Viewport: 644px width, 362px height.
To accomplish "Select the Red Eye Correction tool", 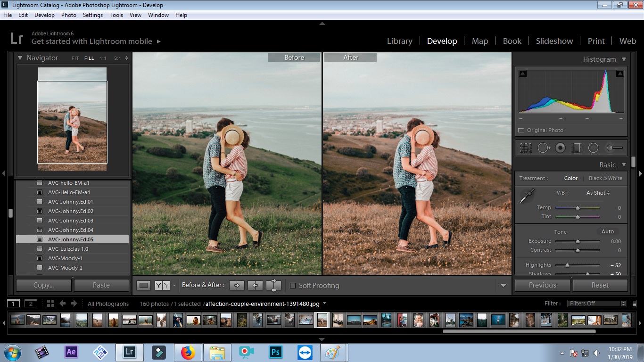I will pyautogui.click(x=560, y=148).
